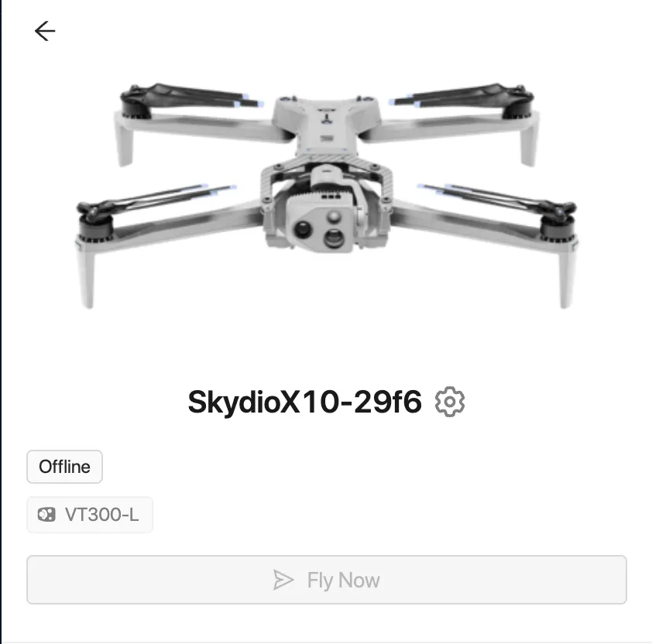Click the Skydio drone body center

point(327,125)
